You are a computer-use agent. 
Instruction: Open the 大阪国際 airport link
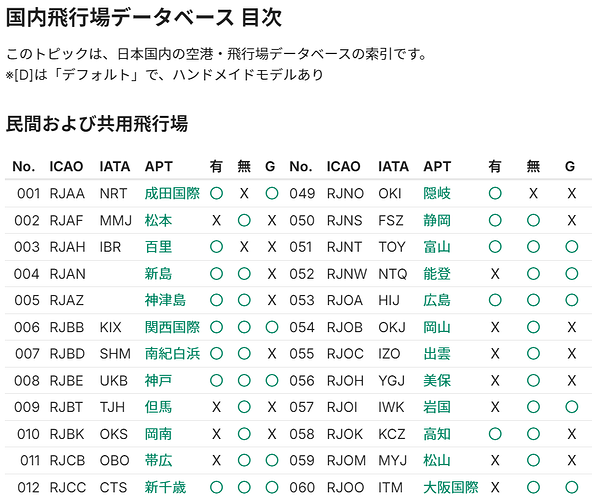click(451, 487)
